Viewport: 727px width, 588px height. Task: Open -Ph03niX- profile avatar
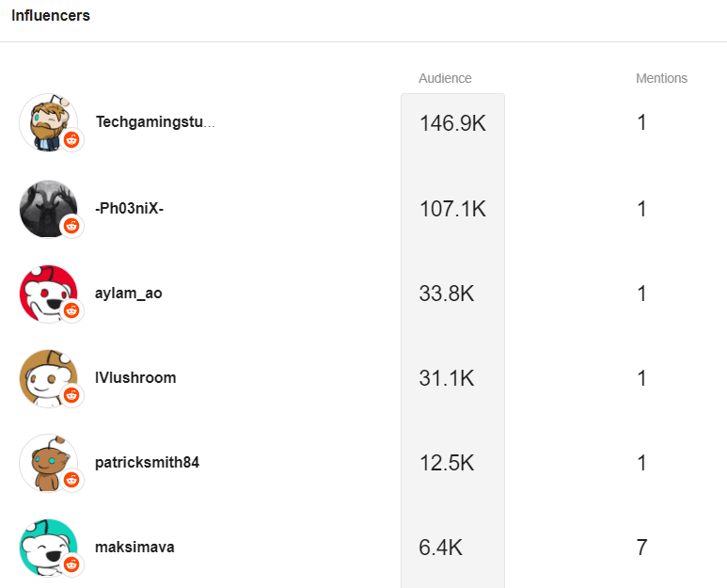point(45,206)
